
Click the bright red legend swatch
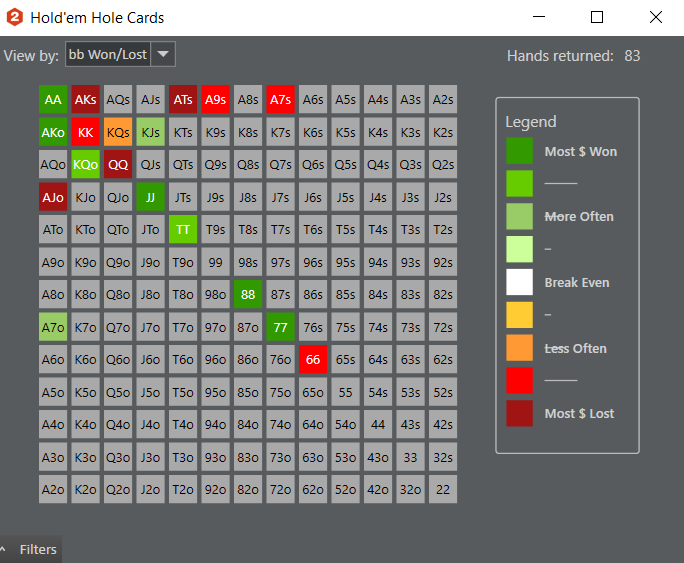click(x=520, y=380)
